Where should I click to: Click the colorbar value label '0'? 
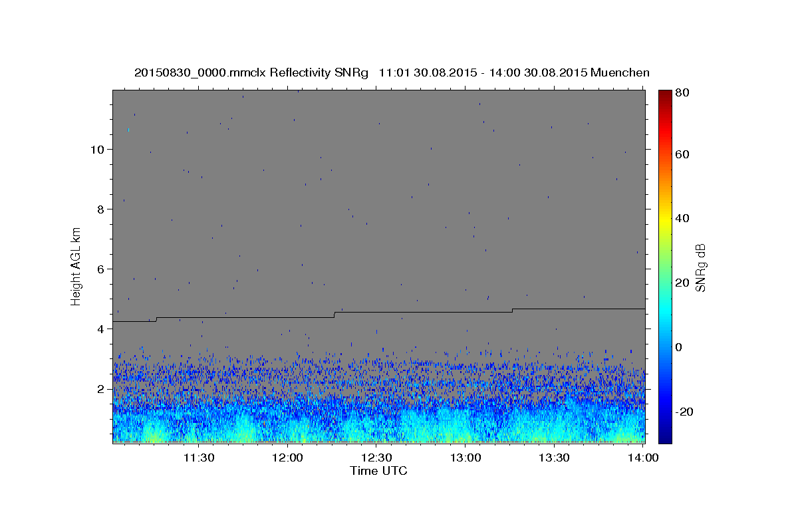tap(679, 347)
